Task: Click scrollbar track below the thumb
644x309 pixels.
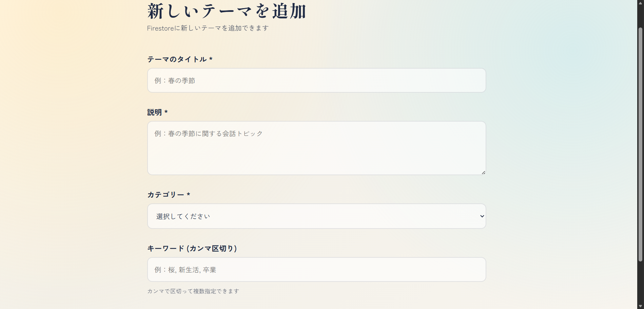Action: point(640,283)
